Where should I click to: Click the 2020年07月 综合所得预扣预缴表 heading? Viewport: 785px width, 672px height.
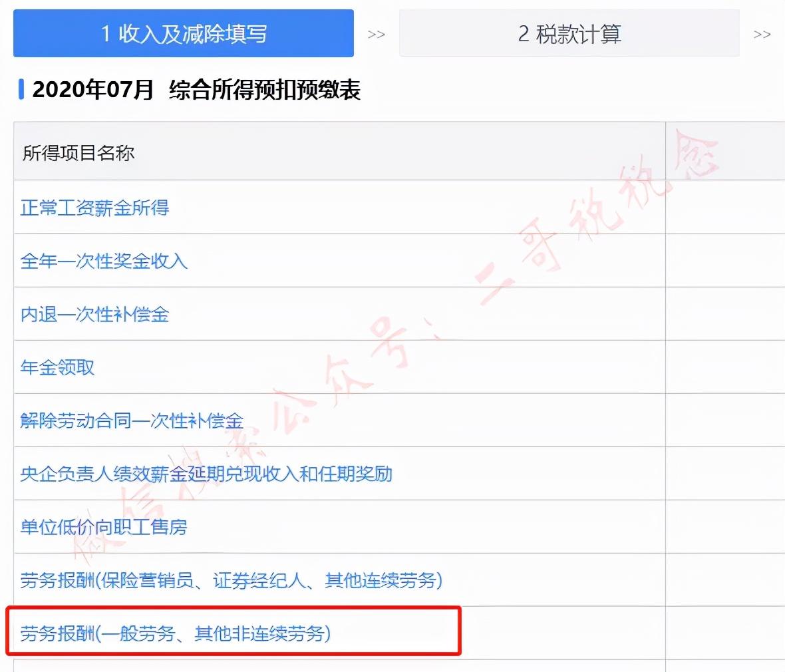click(196, 90)
